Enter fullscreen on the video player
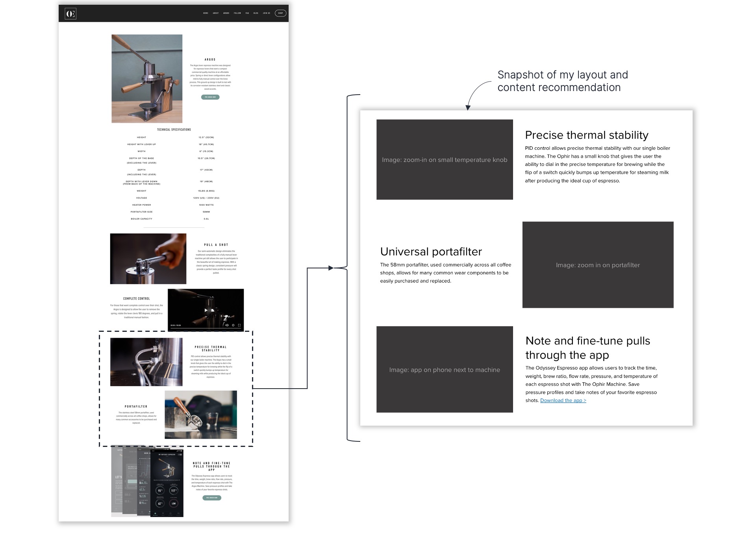The width and height of the screenshot is (756, 536). click(x=239, y=325)
